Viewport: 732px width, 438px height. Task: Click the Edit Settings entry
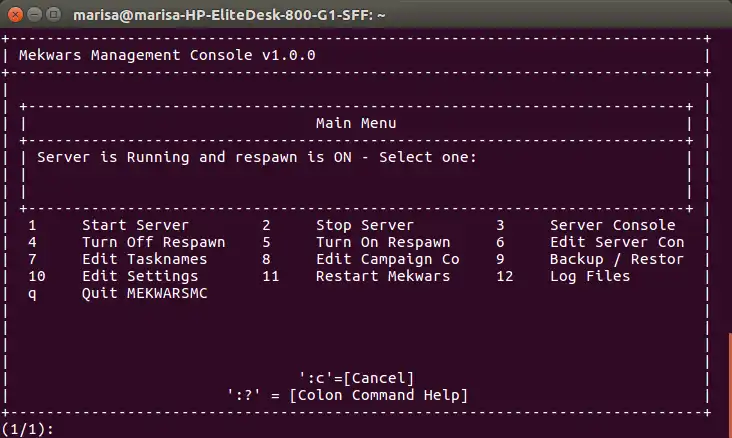tap(140, 276)
